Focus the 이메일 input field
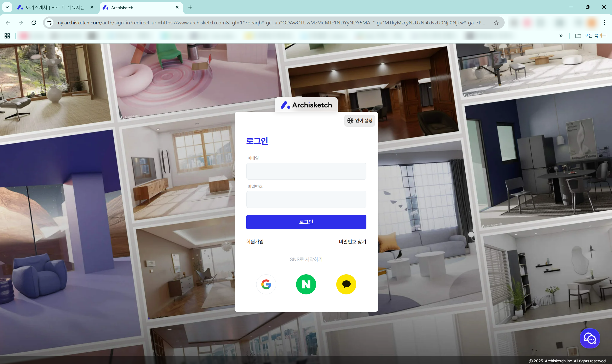The height and width of the screenshot is (364, 612). (306, 171)
